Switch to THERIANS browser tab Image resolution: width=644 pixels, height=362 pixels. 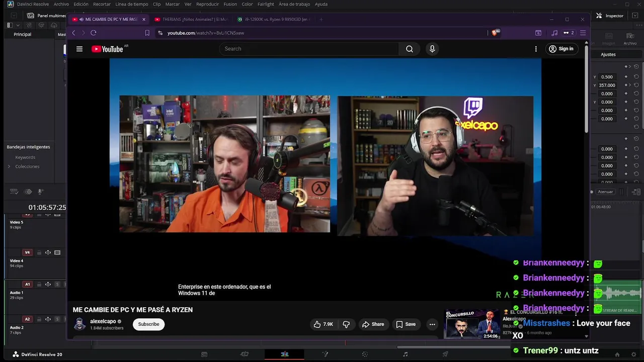[191, 19]
